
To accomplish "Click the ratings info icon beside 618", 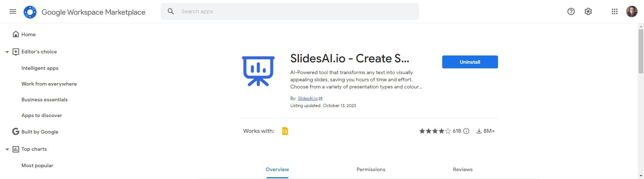I will [x=466, y=131].
